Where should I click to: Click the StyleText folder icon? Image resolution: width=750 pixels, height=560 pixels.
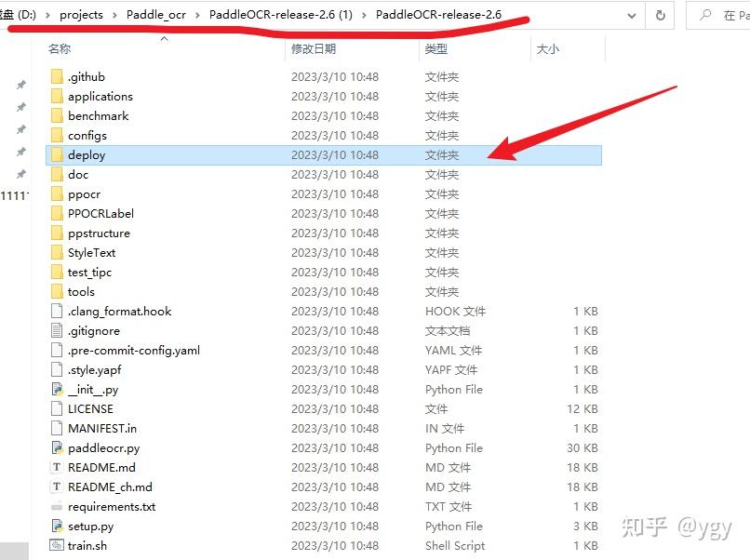click(57, 252)
